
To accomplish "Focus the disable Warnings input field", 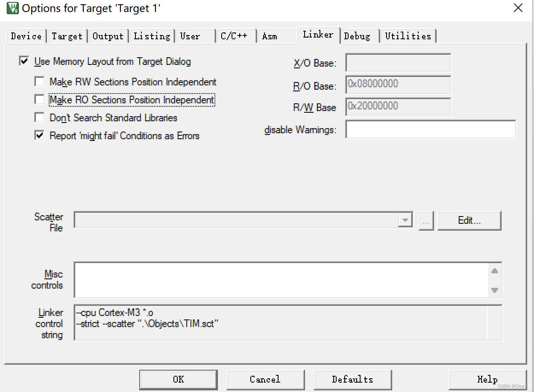I will pyautogui.click(x=431, y=129).
